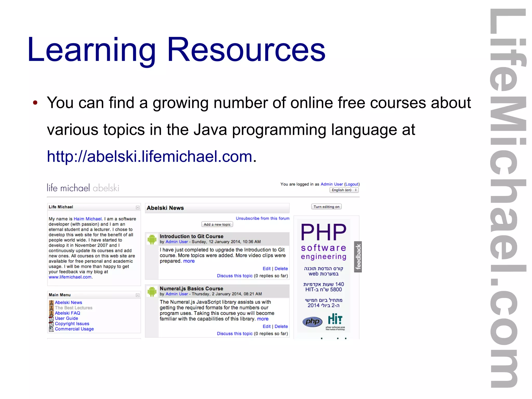Click the vertical feedback tab
This screenshot has height=399, width=532.
[x=358, y=257]
